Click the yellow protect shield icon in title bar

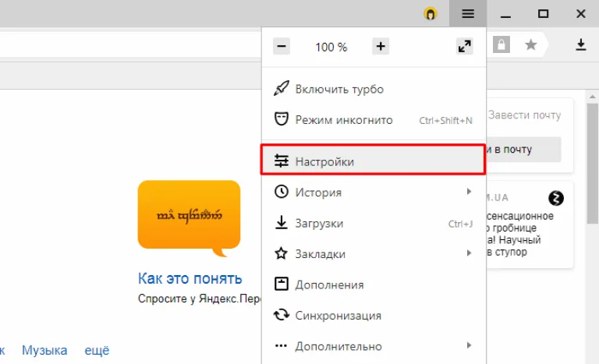[x=431, y=14]
